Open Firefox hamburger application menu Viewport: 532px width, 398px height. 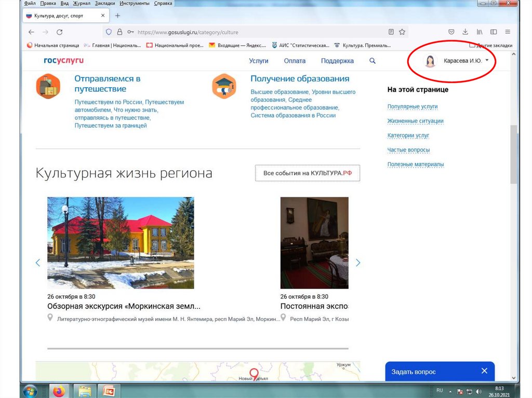(x=508, y=32)
